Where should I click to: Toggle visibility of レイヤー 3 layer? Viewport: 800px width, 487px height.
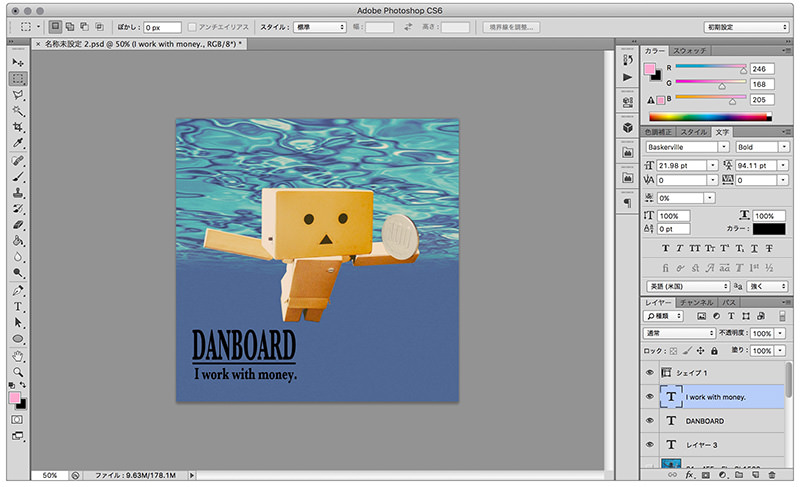point(649,444)
